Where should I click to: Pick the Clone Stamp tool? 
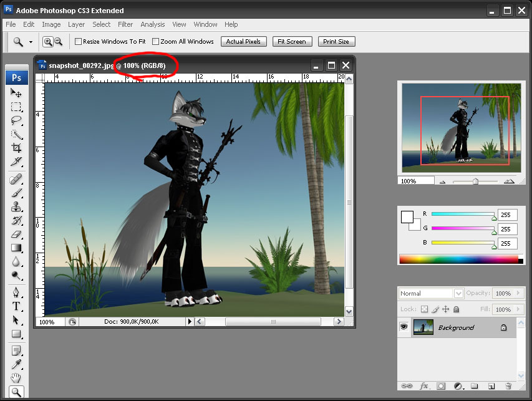click(16, 206)
